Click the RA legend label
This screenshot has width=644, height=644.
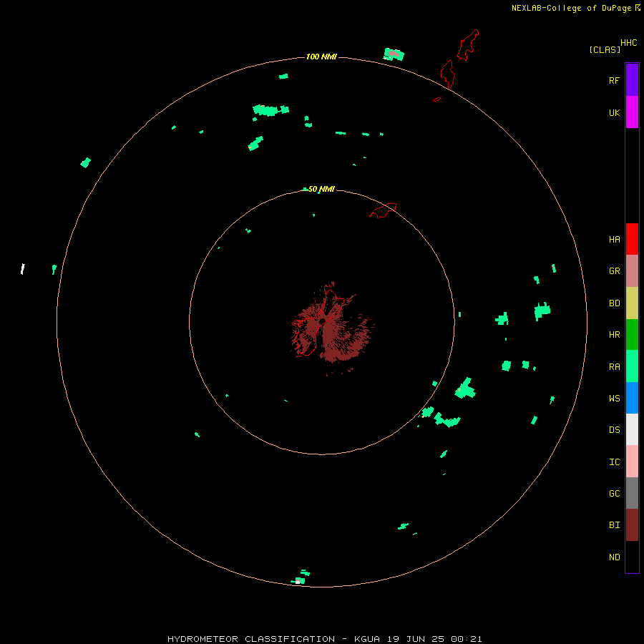coord(614,367)
